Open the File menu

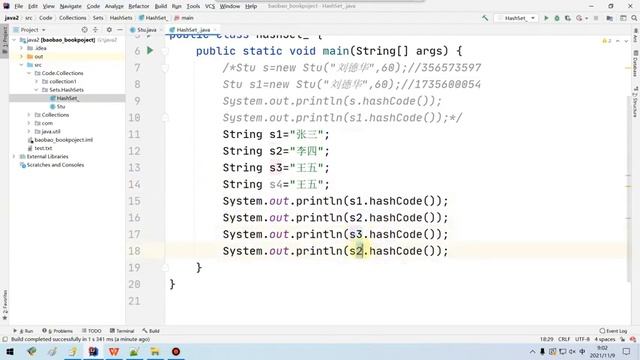(x=18, y=6)
